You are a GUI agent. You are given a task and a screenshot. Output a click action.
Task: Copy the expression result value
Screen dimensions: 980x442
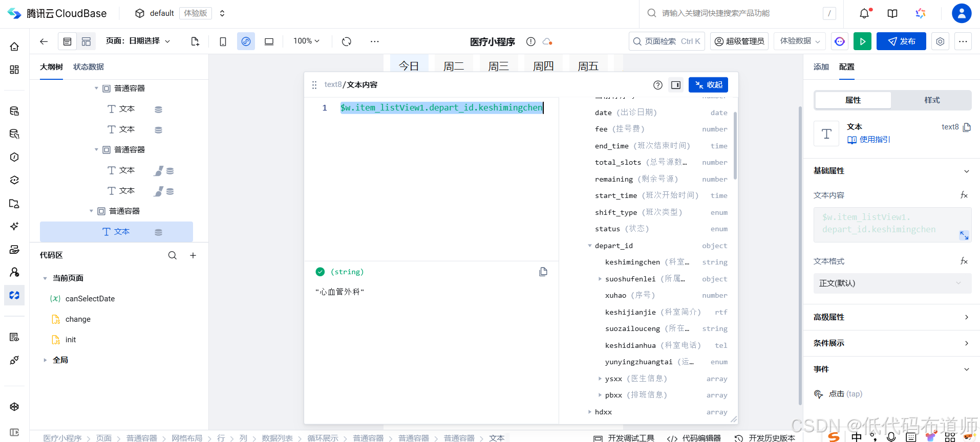(543, 272)
